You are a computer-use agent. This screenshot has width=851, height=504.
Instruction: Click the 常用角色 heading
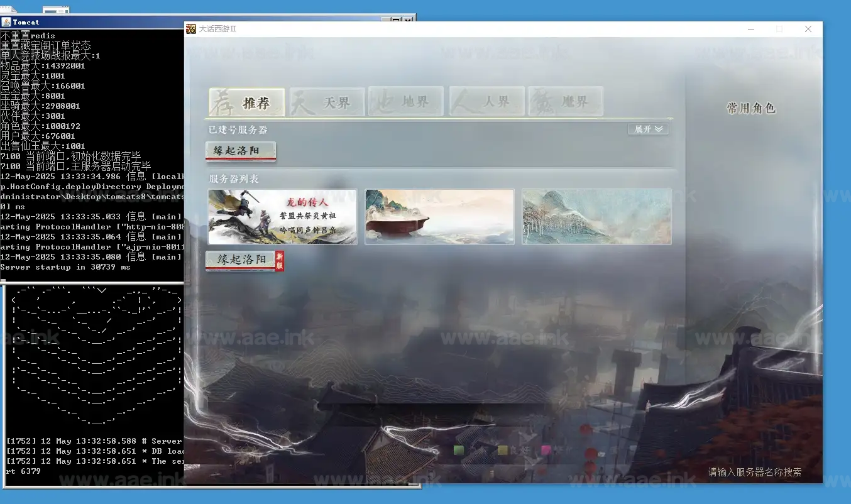tap(751, 108)
